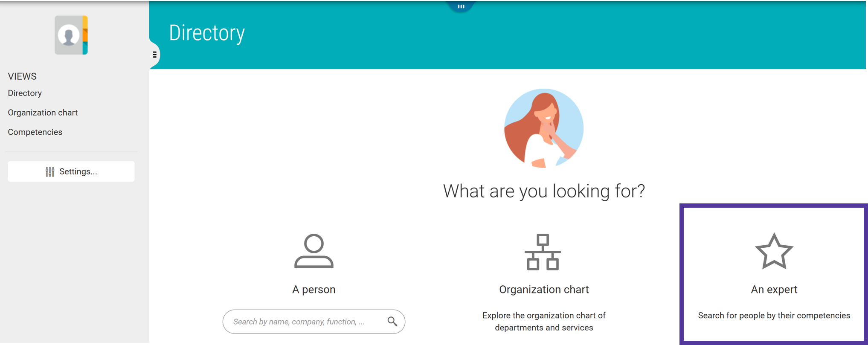Click 'Explore the organization chart' description text
The height and width of the screenshot is (345, 868).
[x=544, y=322]
